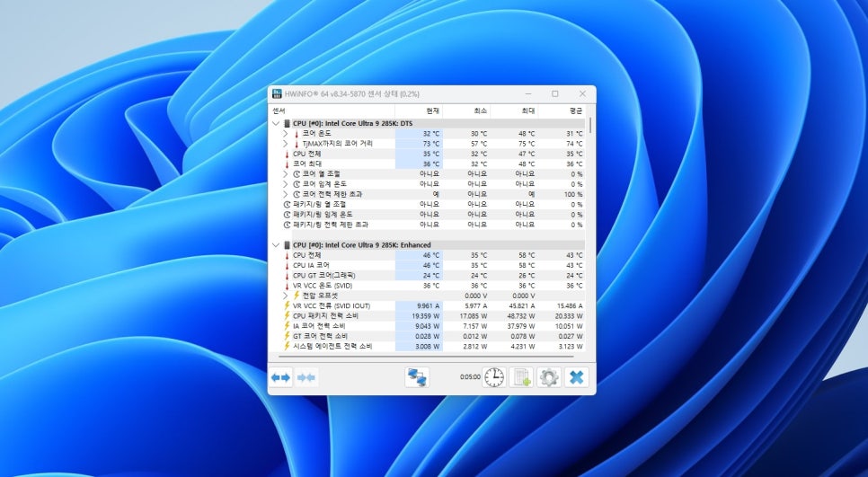Collapse the CPU DTS sensor group
Image resolution: width=868 pixels, height=477 pixels.
click(276, 123)
